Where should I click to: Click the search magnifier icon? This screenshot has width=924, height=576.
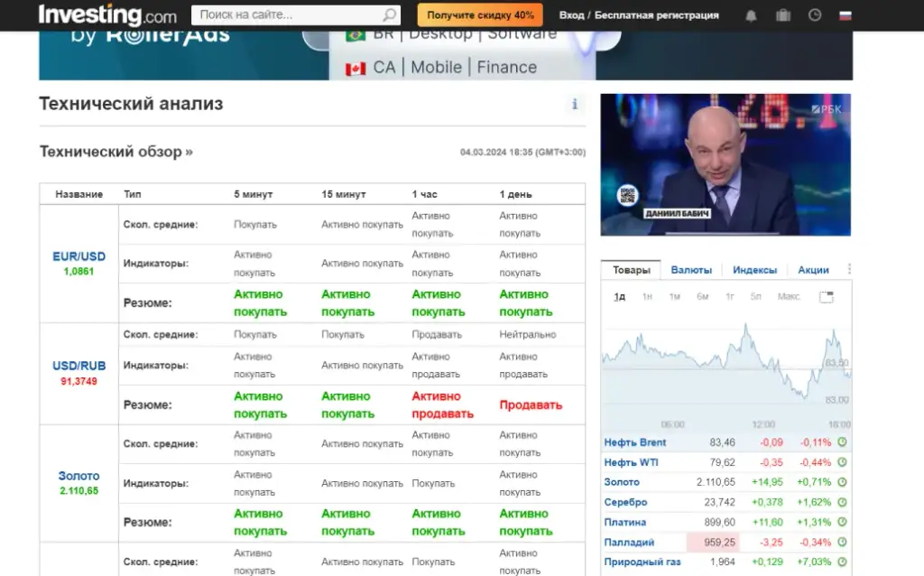click(x=390, y=14)
